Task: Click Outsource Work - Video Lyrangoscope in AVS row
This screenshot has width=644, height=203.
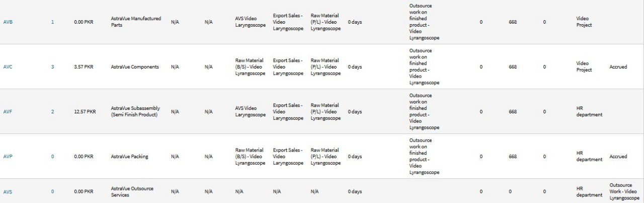Action: click(624, 192)
